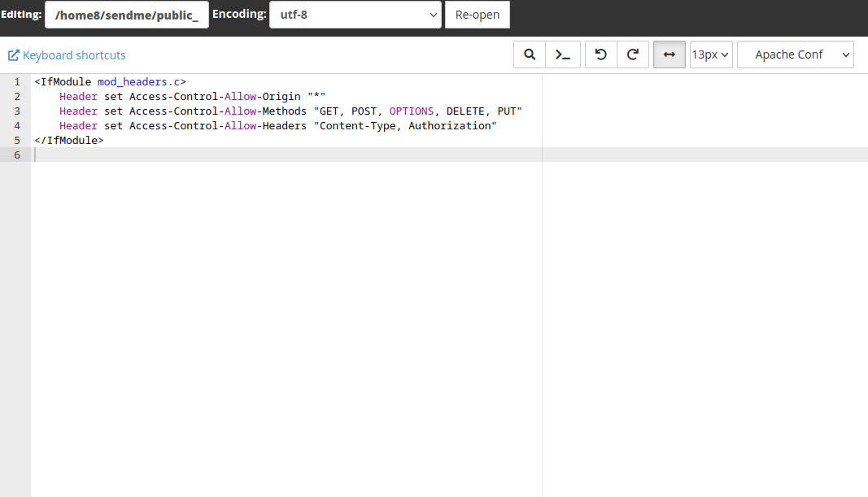Undo the last edit
868x497 pixels.
600,54
